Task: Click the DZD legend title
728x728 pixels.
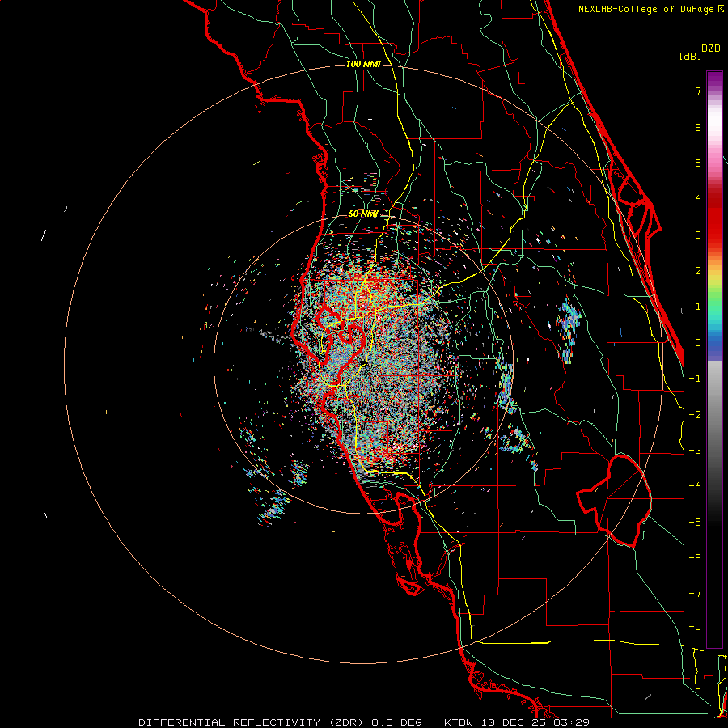Action: click(x=711, y=49)
